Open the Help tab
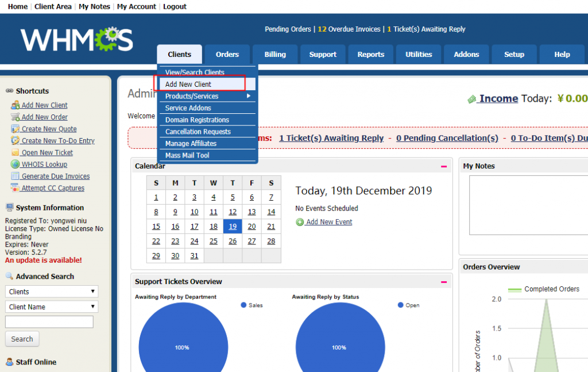 [x=562, y=55]
